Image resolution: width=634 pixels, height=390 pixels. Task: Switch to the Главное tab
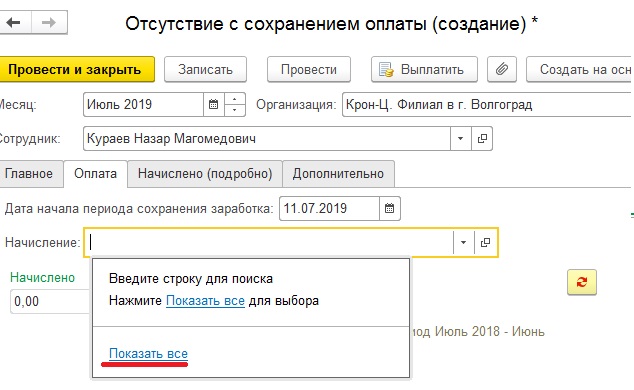pyautogui.click(x=29, y=174)
